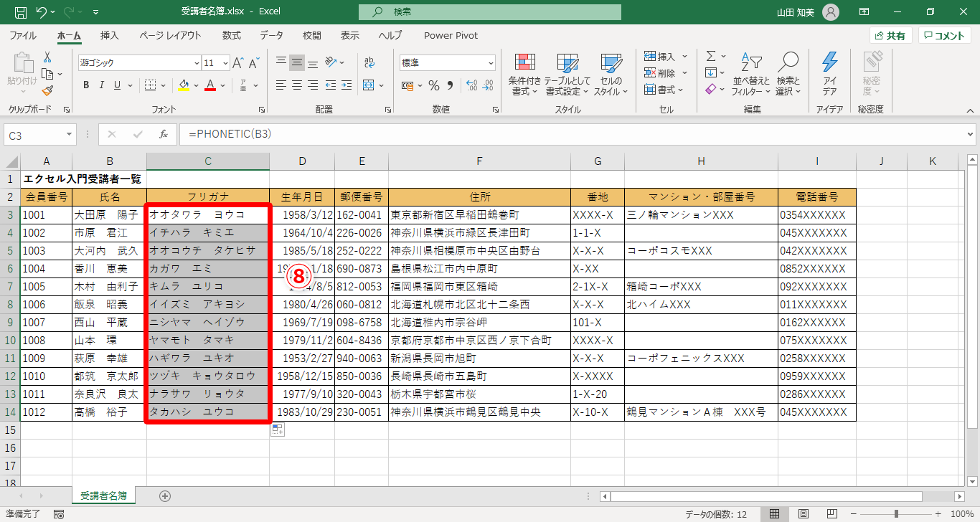
Task: Click the insert function fx icon
Action: tap(164, 134)
